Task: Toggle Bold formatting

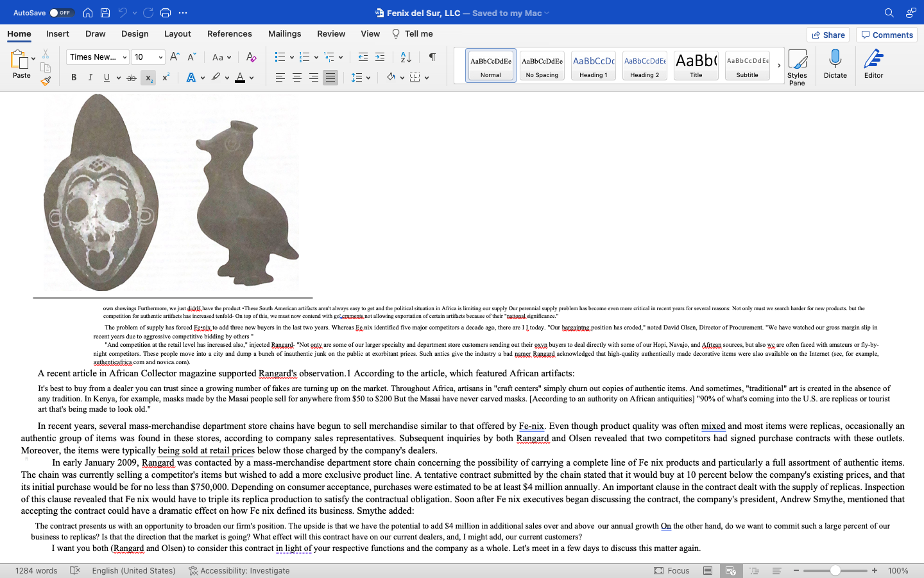Action: point(74,78)
